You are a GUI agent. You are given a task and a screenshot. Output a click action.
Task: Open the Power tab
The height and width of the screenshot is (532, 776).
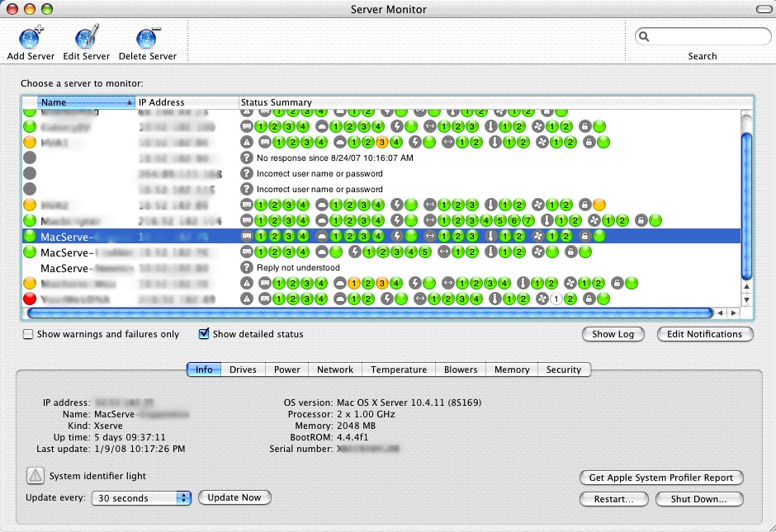[287, 370]
